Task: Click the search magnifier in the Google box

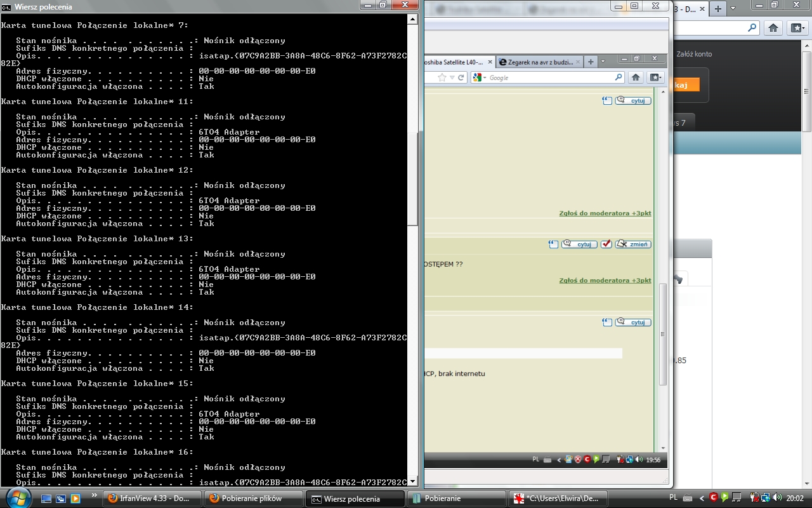Action: click(x=619, y=77)
